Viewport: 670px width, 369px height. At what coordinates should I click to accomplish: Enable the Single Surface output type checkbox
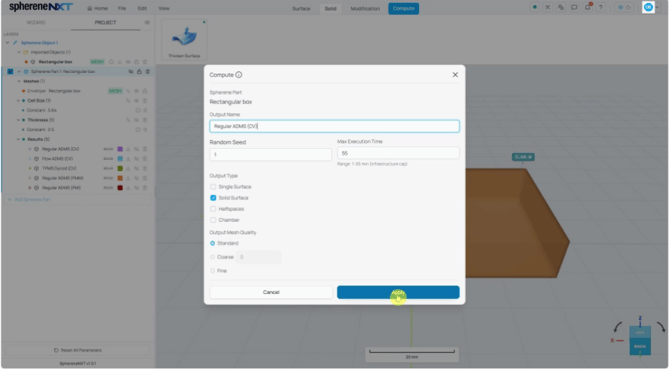point(213,187)
